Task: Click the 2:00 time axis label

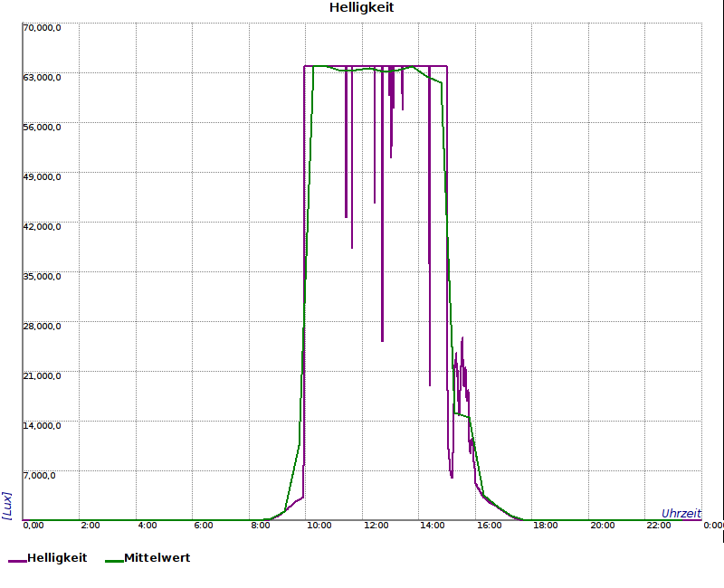Action: (90, 526)
